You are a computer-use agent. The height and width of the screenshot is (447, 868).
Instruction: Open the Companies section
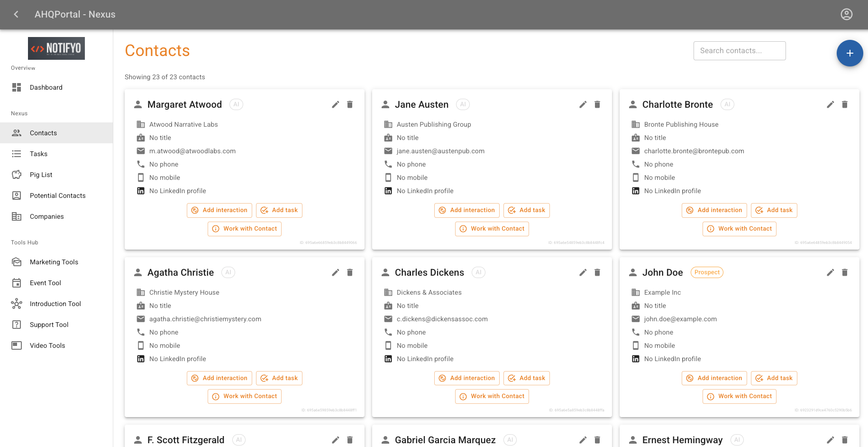point(46,216)
